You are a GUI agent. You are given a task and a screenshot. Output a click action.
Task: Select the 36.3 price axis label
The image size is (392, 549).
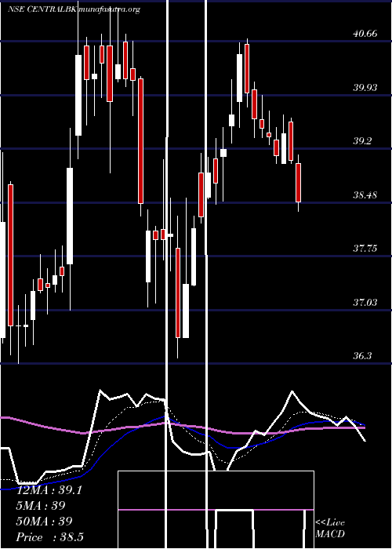[x=362, y=356]
